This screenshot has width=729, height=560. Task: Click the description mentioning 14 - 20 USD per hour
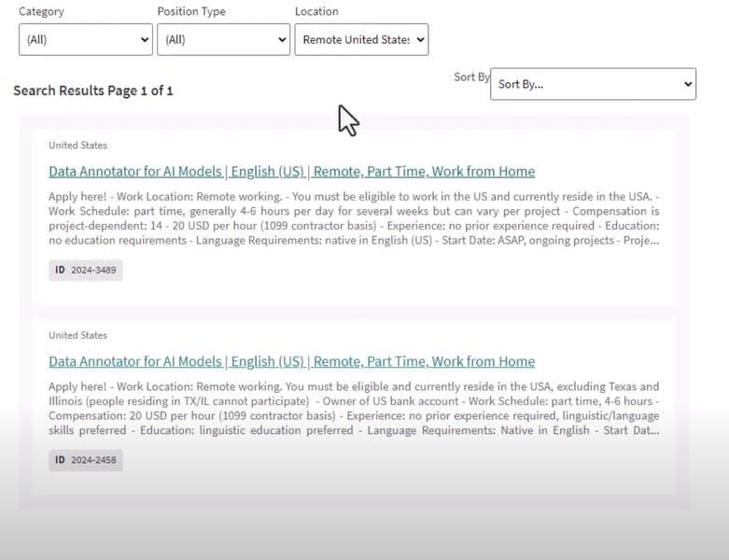(354, 218)
